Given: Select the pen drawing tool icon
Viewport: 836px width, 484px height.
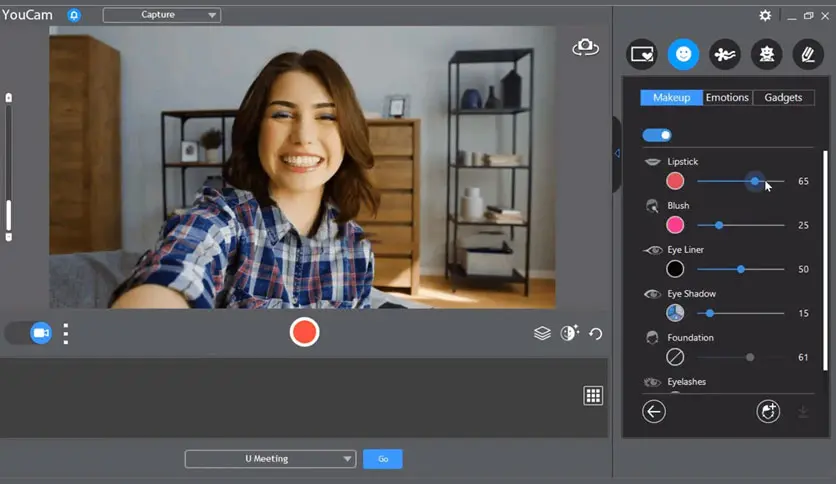Looking at the screenshot, I should 807,54.
